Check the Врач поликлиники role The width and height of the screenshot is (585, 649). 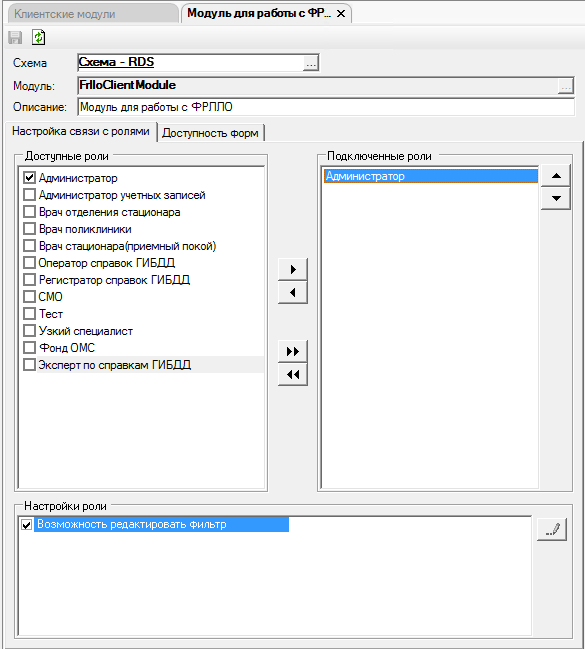click(x=29, y=228)
